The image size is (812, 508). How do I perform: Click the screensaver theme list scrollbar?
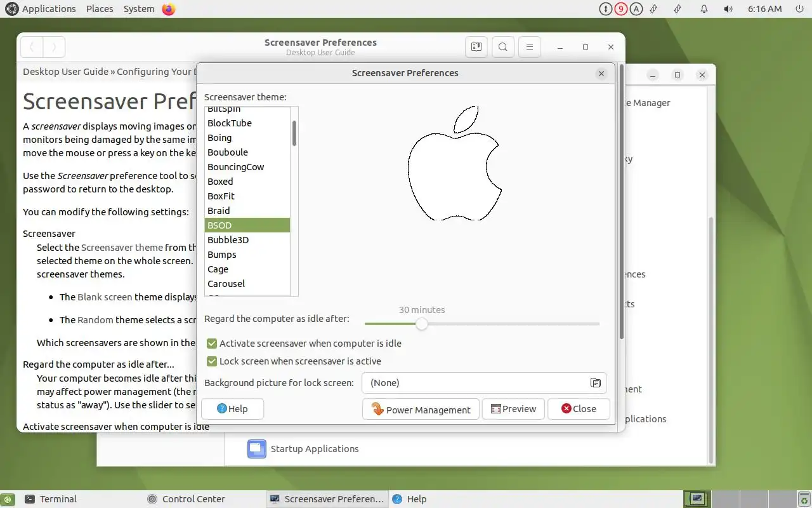[294, 133]
